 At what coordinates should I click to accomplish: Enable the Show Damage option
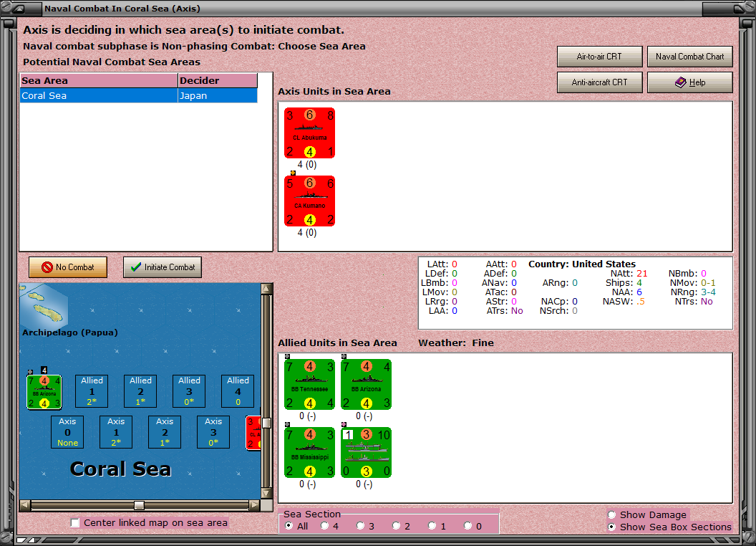coord(612,514)
